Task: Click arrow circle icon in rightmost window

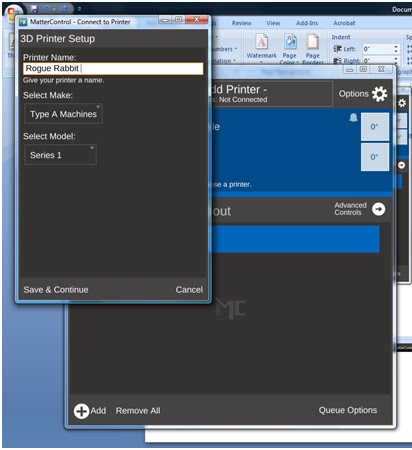Action: 401,165
